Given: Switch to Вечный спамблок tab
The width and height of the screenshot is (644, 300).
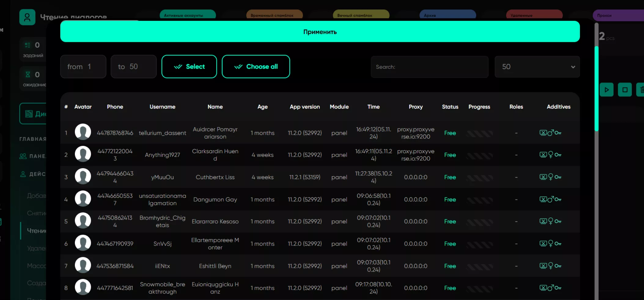Looking at the screenshot, I should point(361,15).
